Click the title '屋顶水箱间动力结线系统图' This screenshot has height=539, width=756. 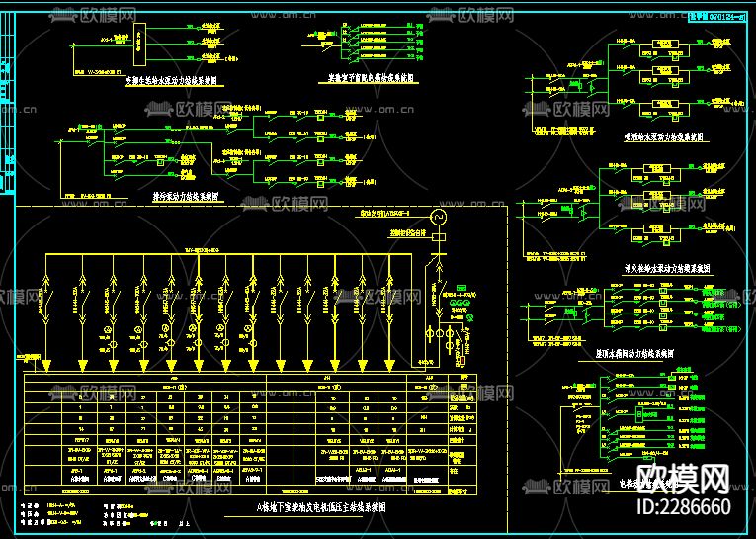pos(634,354)
